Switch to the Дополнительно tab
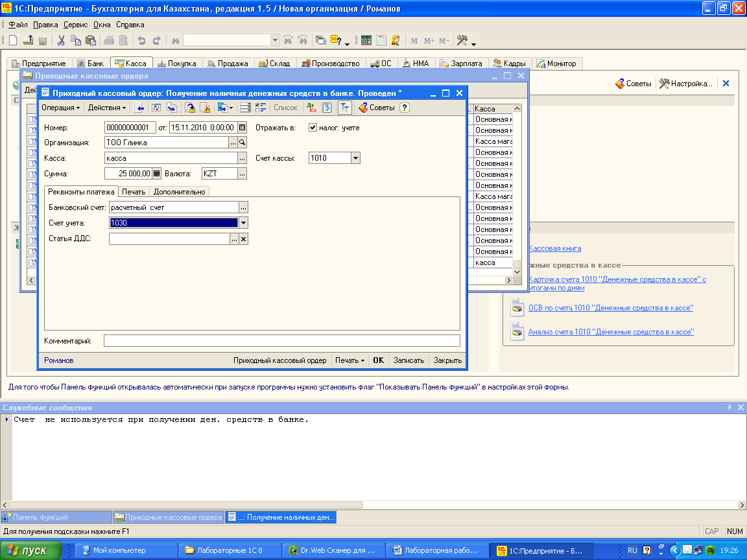 pyautogui.click(x=179, y=192)
